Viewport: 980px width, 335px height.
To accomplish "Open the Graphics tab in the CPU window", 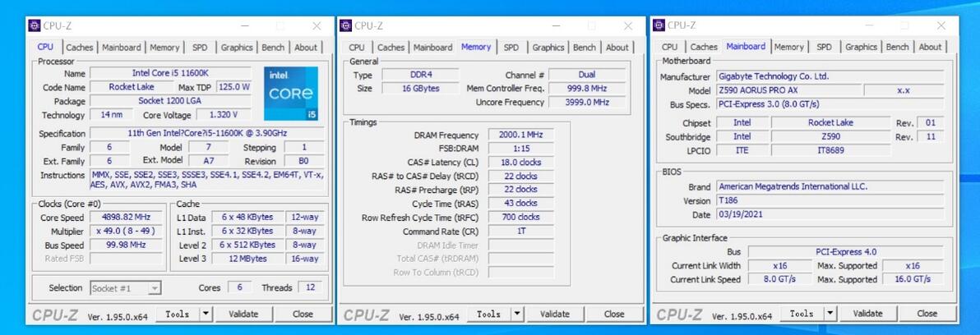I will (237, 48).
